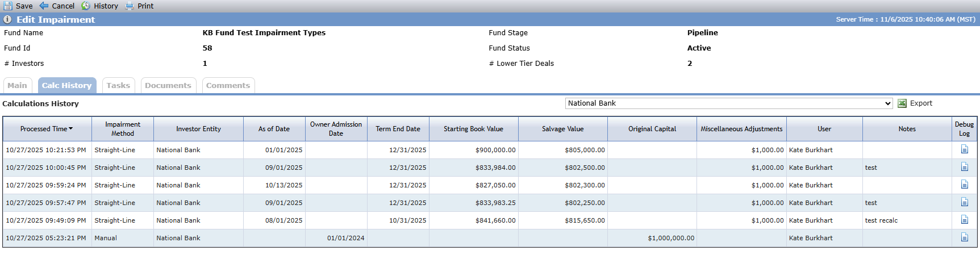Image resolution: width=980 pixels, height=280 pixels.
Task: Open debug log for 09:59:24 PM row
Action: (964, 185)
